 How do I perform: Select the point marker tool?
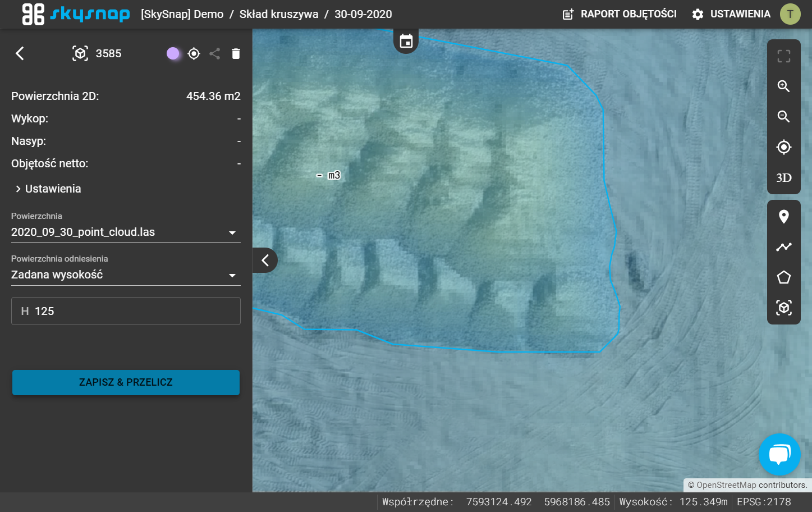[784, 217]
